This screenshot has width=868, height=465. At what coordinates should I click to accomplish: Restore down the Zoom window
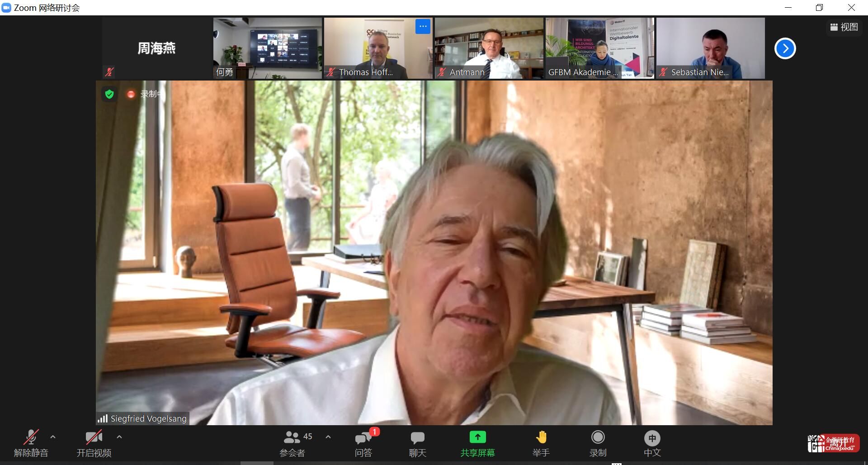(x=819, y=8)
